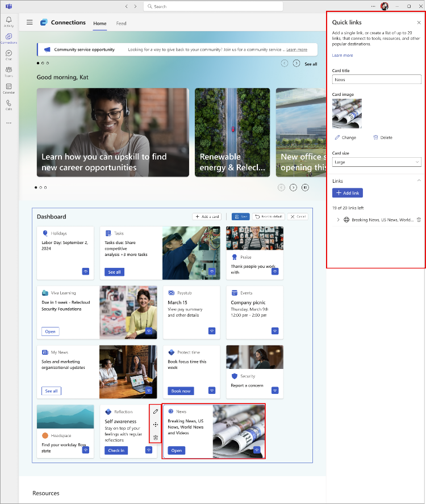Image resolution: width=426 pixels, height=504 pixels.
Task: Pause the news carousel
Action: click(305, 187)
